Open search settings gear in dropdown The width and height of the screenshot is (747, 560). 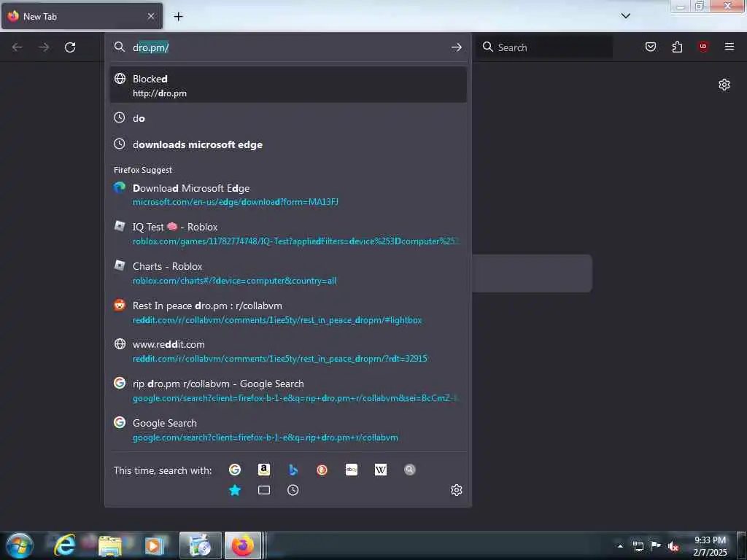pos(457,490)
